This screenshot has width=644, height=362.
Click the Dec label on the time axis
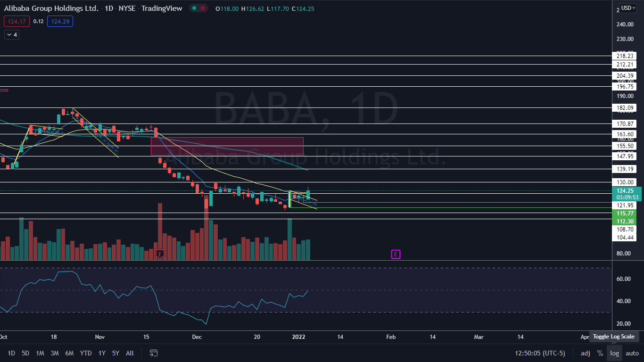point(197,337)
